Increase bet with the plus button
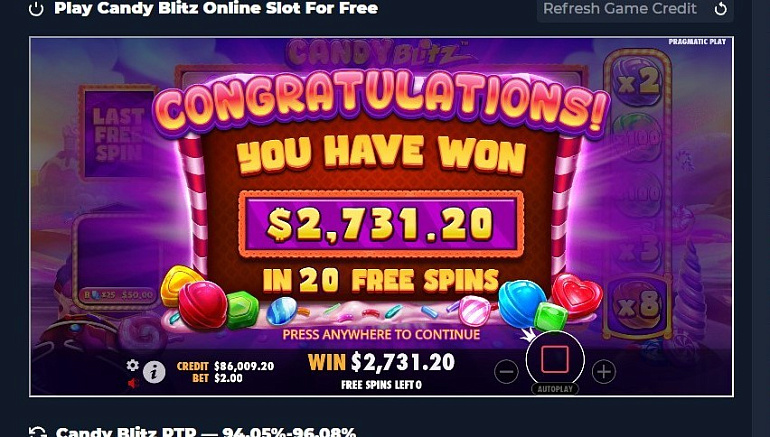Viewport: 770px width, 437px height. (x=604, y=372)
